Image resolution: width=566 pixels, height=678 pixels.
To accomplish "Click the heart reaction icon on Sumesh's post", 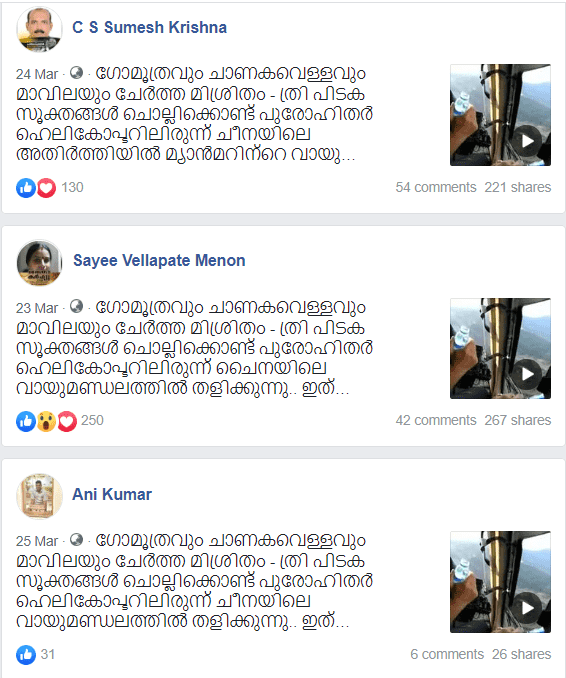I will pyautogui.click(x=46, y=188).
